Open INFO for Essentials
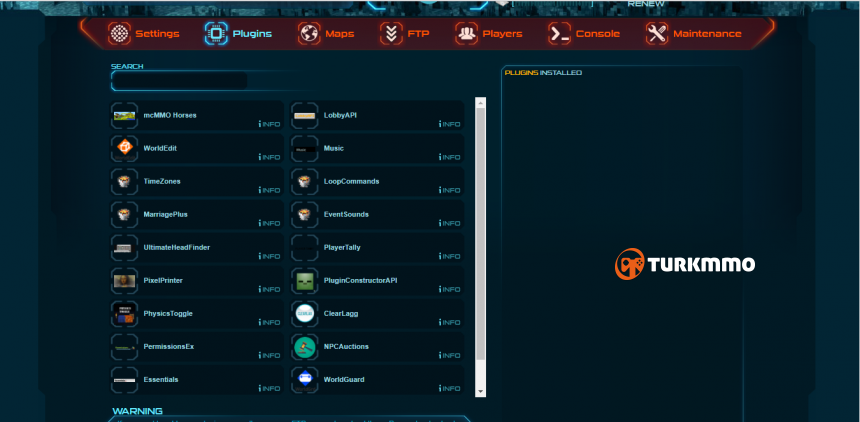 [x=269, y=389]
